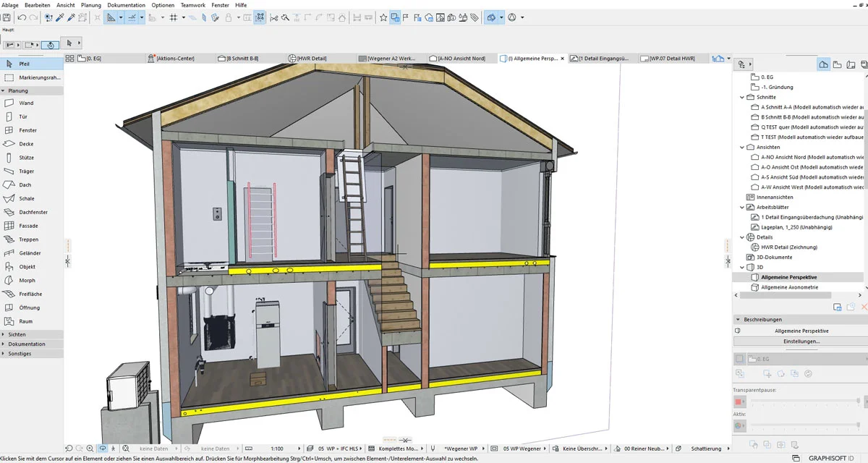Click the Einstellungen... button
Viewport: 868px width, 463px height.
click(801, 341)
